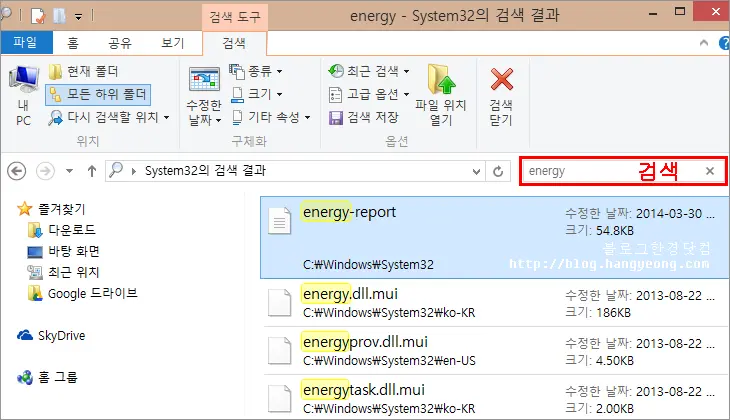Maximize the search results window
Image resolution: width=730 pixels, height=420 pixels.
tap(680, 12)
